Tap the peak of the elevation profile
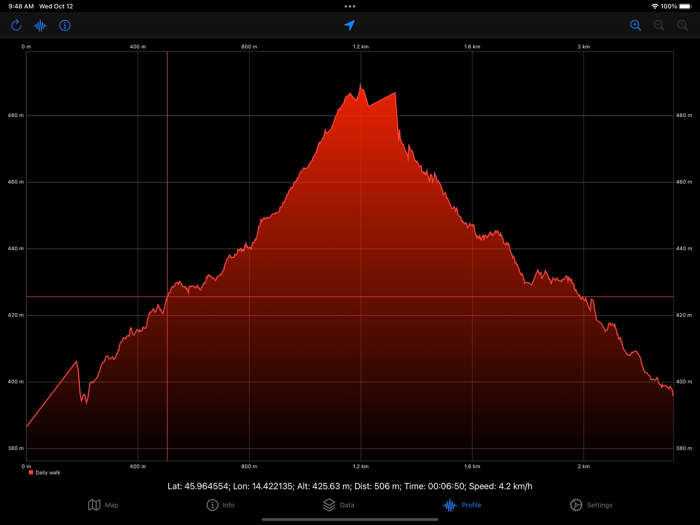Image resolution: width=700 pixels, height=525 pixels. pyautogui.click(x=361, y=85)
